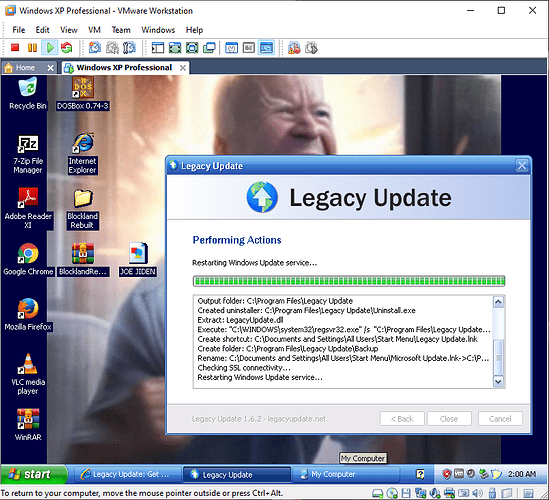Click the install log scroll up arrow

498,302
